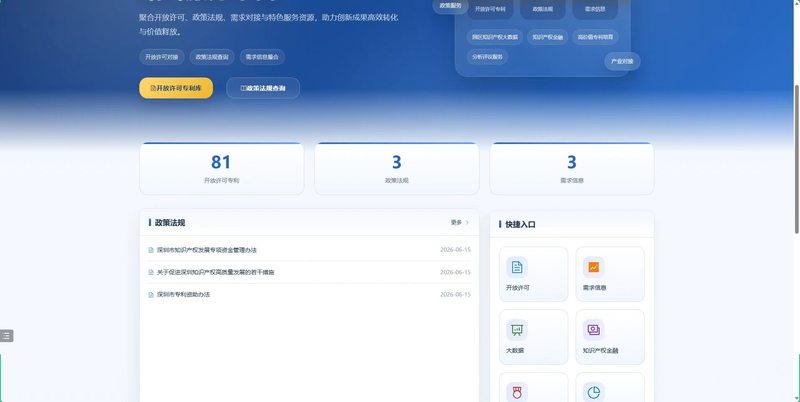This screenshot has height=402, width=800.
Task: Click the yellow 开放许可专利库 button
Action: coord(176,88)
